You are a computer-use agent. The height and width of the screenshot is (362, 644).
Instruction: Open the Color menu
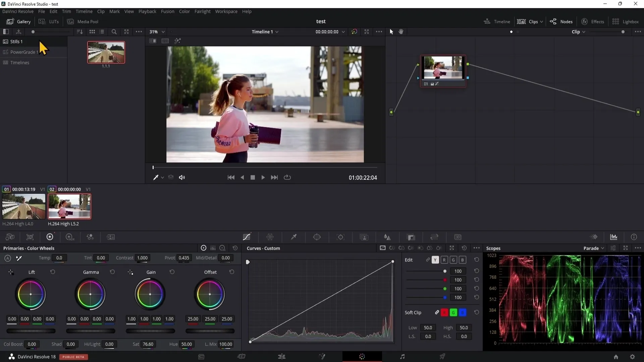[184, 11]
